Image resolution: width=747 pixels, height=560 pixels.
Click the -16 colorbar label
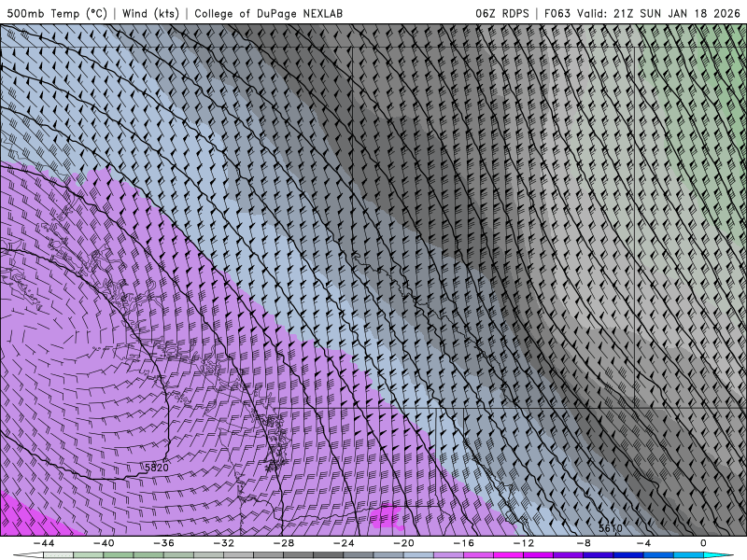pos(463,543)
